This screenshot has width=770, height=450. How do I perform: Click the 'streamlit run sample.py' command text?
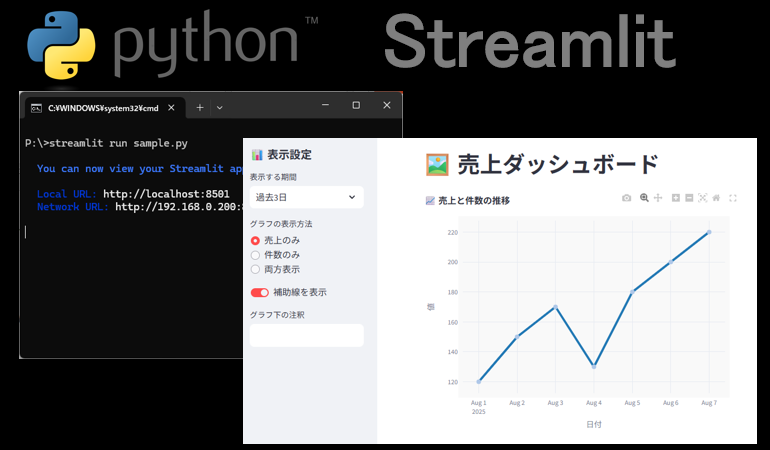[x=118, y=143]
